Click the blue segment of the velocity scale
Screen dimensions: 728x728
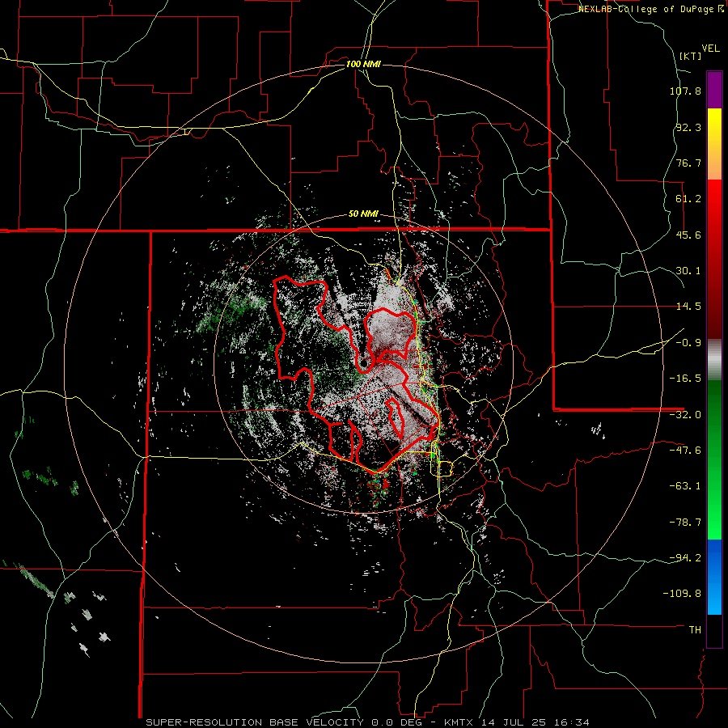tap(714, 577)
